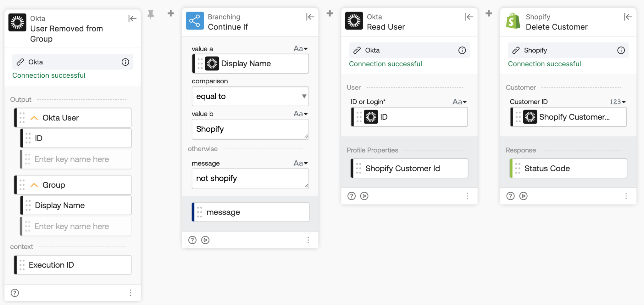Change ID or Login type dropdown
This screenshot has width=644, height=305.
(459, 102)
